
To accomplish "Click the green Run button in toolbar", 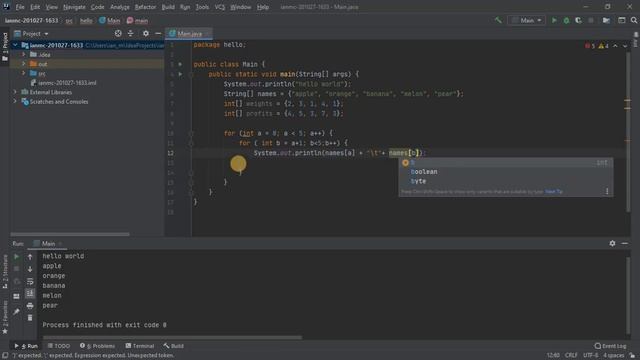I will coord(554,20).
